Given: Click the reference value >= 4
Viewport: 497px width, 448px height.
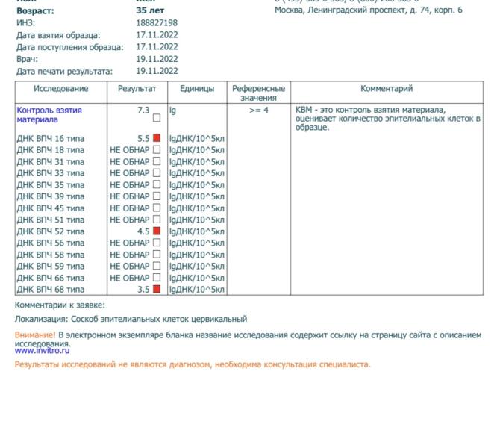Looking at the screenshot, I should 259,110.
